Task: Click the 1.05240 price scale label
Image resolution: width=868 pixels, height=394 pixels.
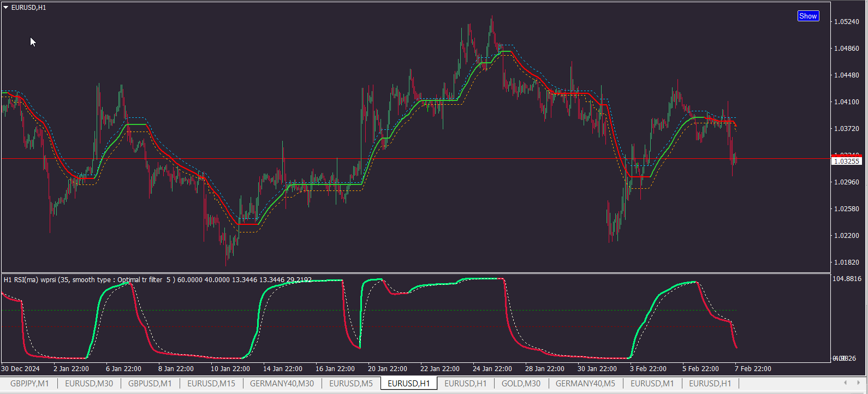Action: (x=847, y=22)
